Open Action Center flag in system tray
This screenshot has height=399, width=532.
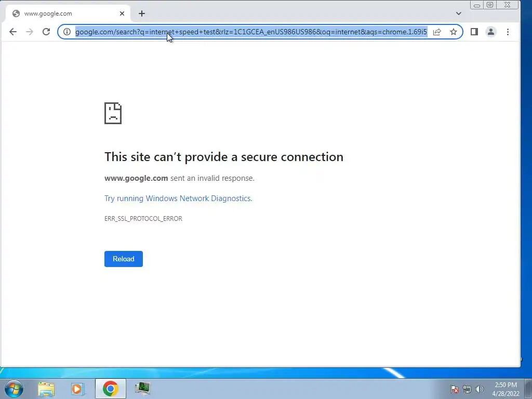(455, 389)
